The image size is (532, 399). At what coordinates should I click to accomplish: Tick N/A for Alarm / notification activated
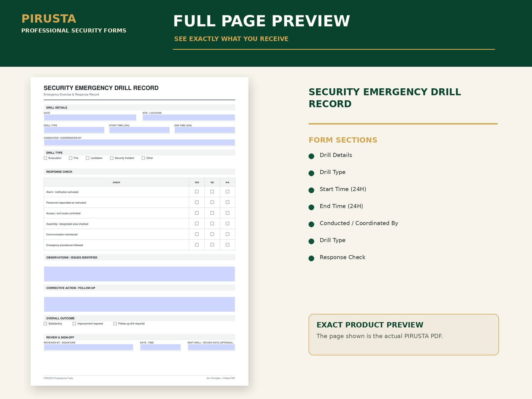(228, 192)
